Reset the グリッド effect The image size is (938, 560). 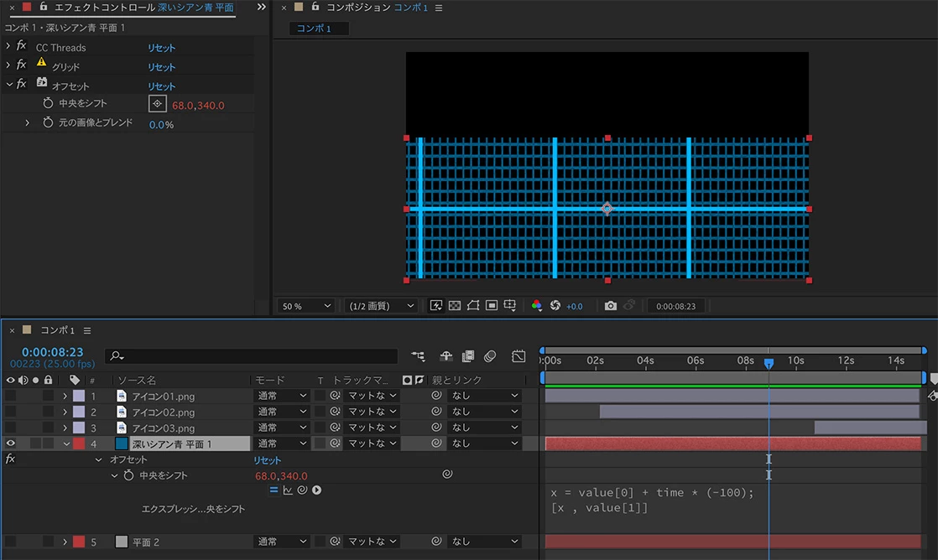pos(162,67)
